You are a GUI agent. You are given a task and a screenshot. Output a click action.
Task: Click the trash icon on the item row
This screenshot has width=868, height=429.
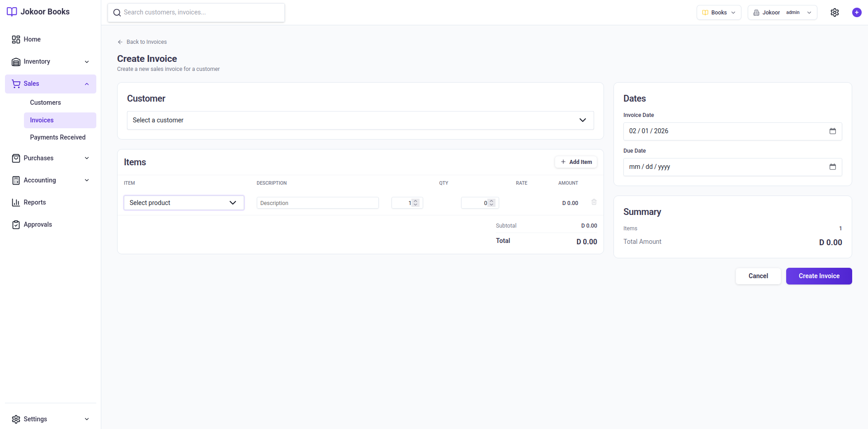[x=594, y=202]
